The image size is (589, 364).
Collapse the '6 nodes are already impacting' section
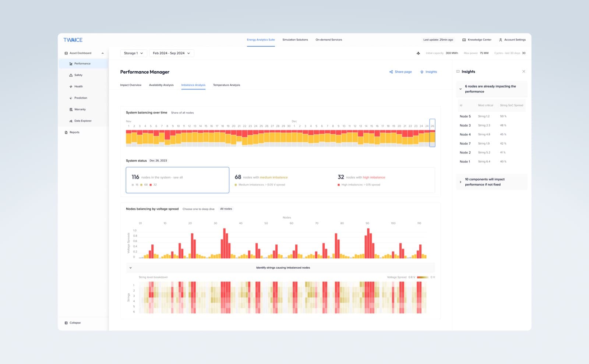[x=461, y=89]
